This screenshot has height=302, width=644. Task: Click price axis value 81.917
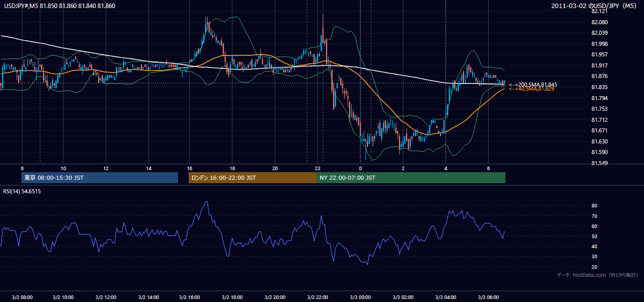pyautogui.click(x=600, y=65)
